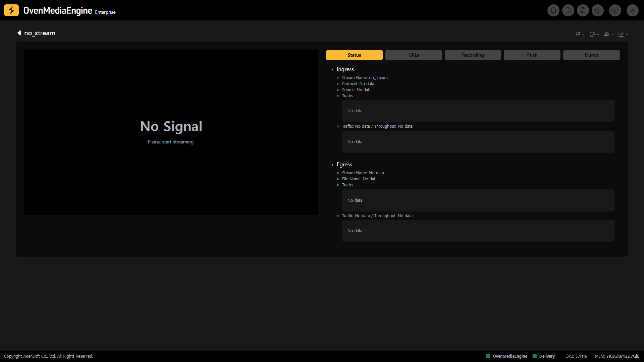Open the XML configuration icon

pyautogui.click(x=583, y=10)
